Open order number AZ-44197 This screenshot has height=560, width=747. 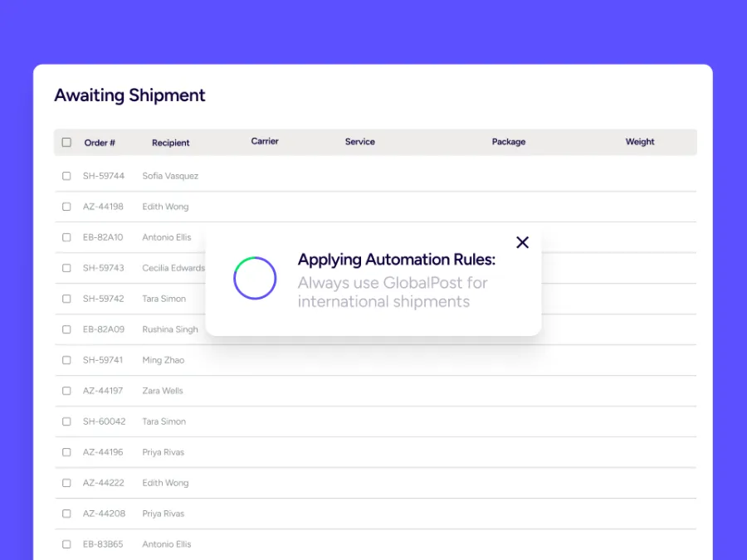(x=103, y=391)
